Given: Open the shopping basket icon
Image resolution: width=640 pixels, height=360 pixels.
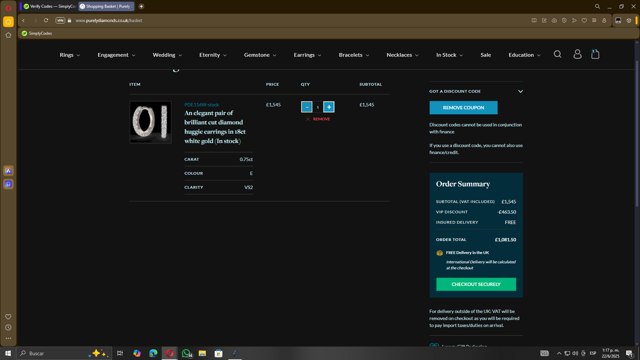Looking at the screenshot, I should point(595,54).
